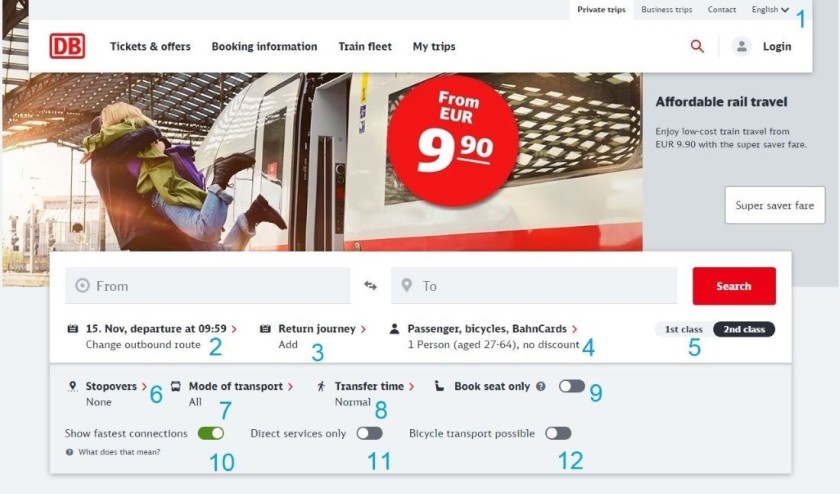The width and height of the screenshot is (840, 494).
Task: Click the passenger person icon
Action: pyautogui.click(x=394, y=328)
